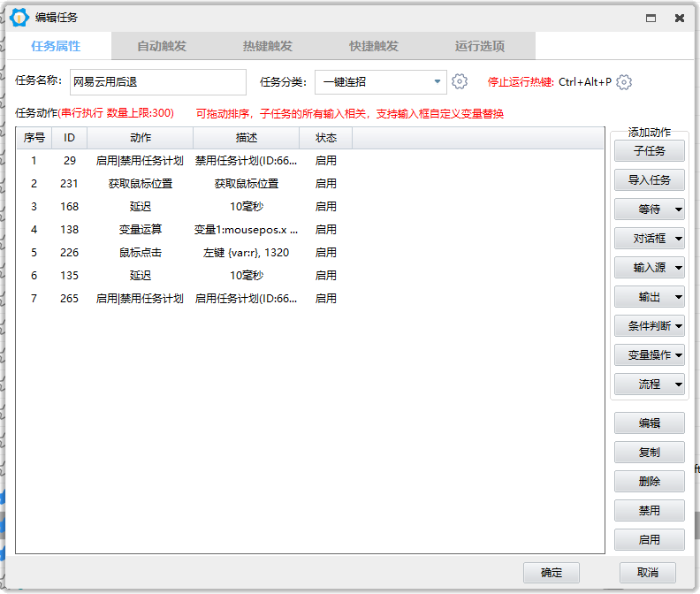Go to the 运行选项 tab

(x=480, y=46)
